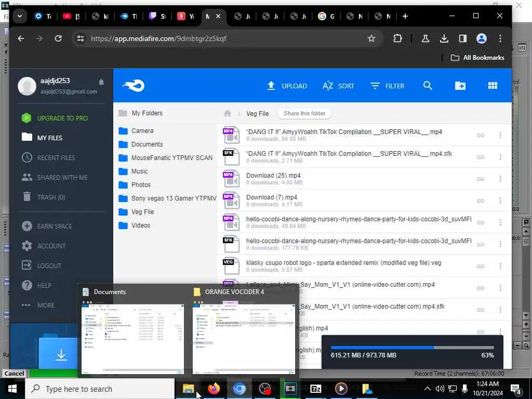
Task: Open Shared With Me in sidebar
Action: pos(55,178)
